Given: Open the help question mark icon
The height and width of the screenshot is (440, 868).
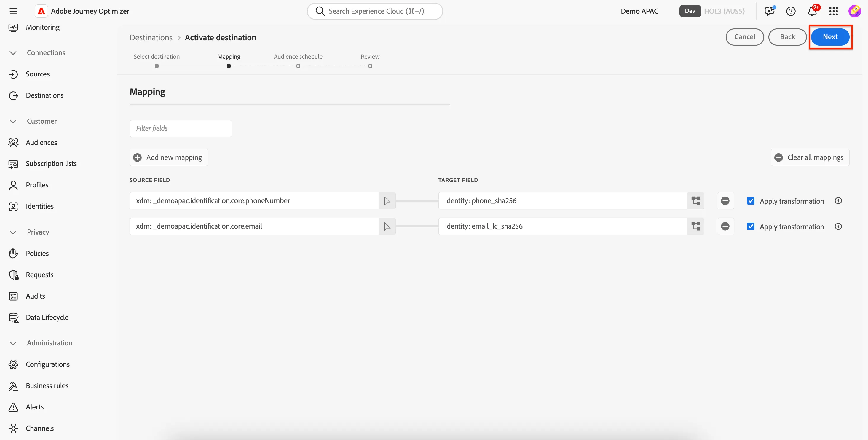Looking at the screenshot, I should [791, 11].
